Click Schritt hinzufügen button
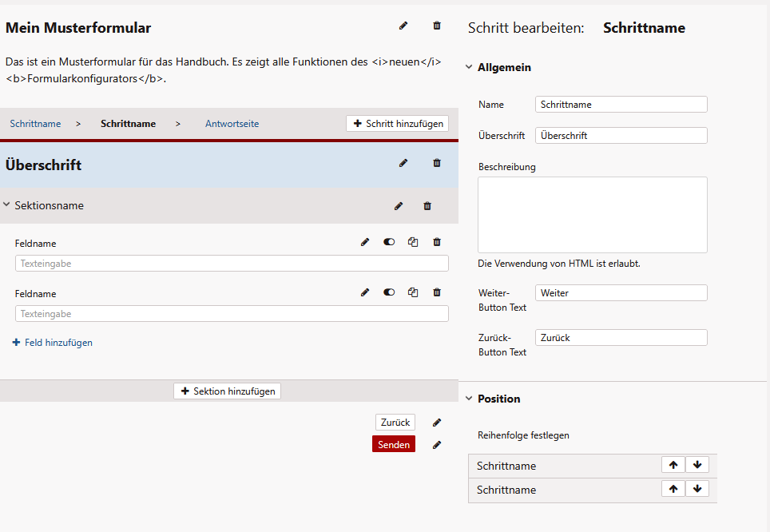 point(397,124)
